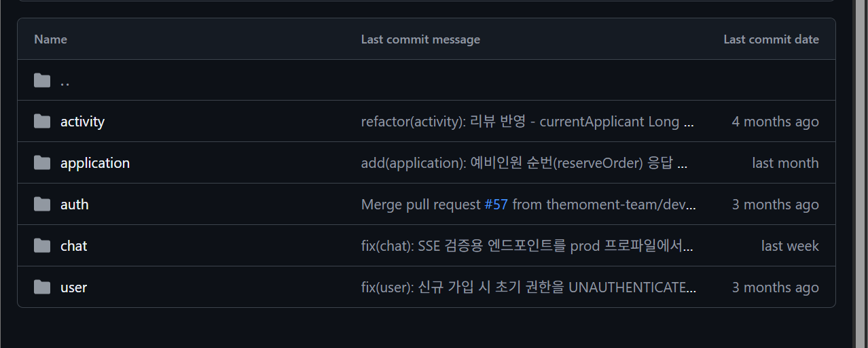Open the application folder link

point(95,163)
